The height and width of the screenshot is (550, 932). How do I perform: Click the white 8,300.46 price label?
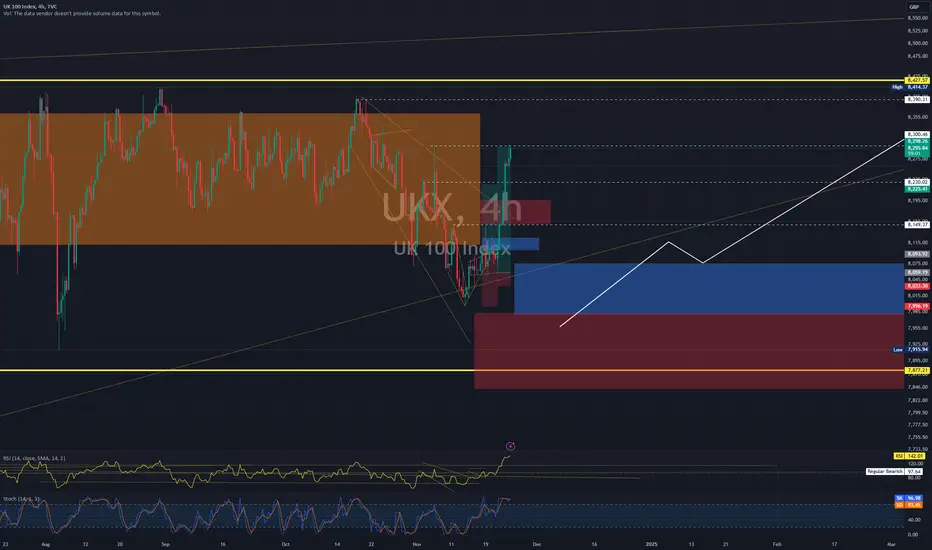(917, 135)
